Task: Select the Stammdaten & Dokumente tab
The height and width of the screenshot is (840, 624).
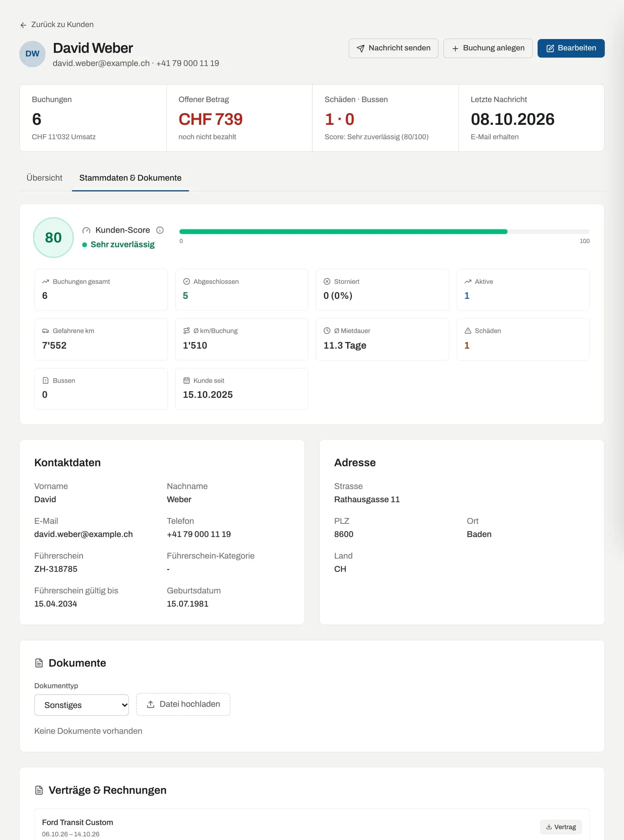Action: coord(130,178)
